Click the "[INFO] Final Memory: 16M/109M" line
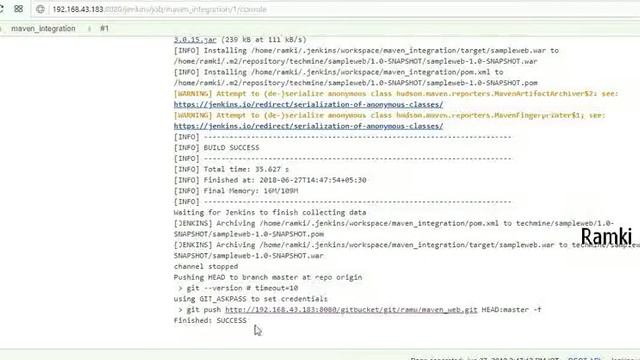Viewport: 640px width, 360px height. pos(236,191)
